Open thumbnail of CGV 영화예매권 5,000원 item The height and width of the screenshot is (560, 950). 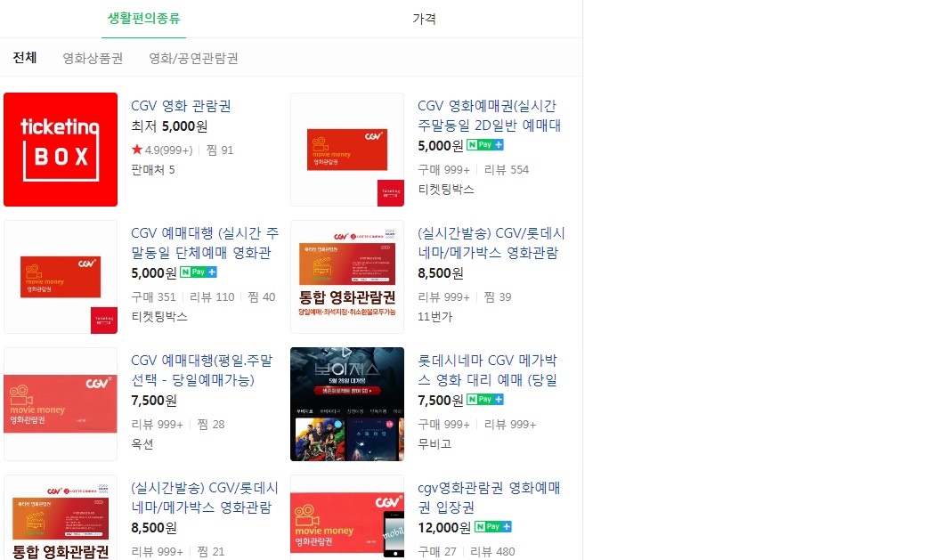click(x=347, y=150)
